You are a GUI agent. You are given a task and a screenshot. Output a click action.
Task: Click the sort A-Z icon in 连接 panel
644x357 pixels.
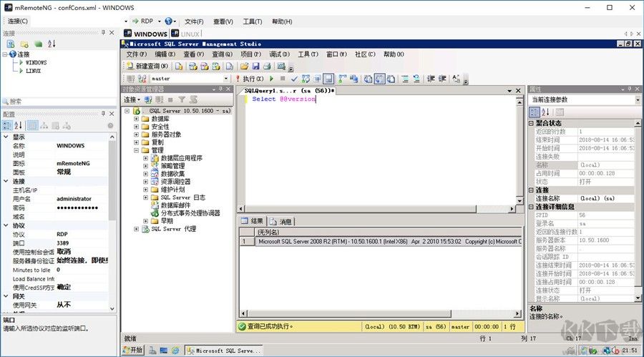click(x=52, y=44)
